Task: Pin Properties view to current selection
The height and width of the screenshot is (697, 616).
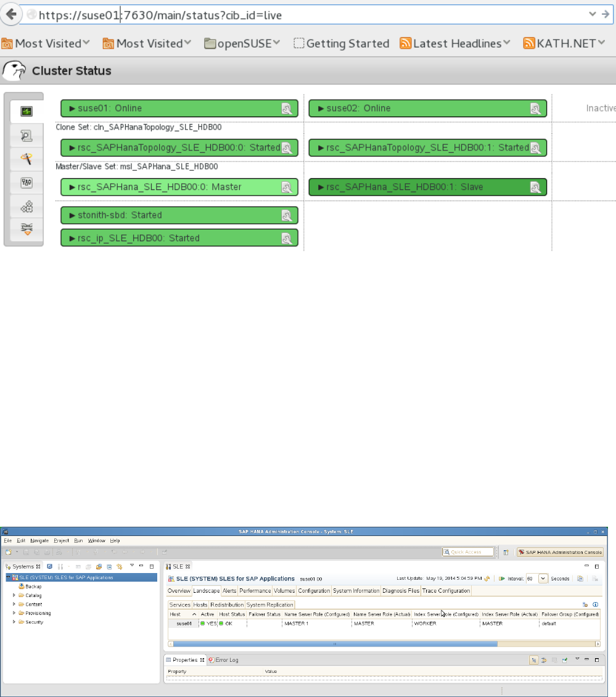Action: coord(565,660)
